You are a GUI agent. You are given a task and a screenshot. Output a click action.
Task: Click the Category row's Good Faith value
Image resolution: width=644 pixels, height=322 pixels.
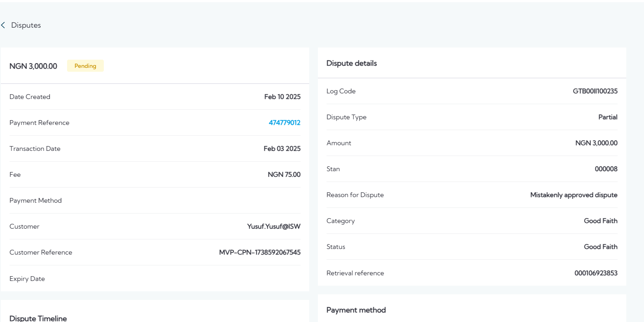(600, 221)
